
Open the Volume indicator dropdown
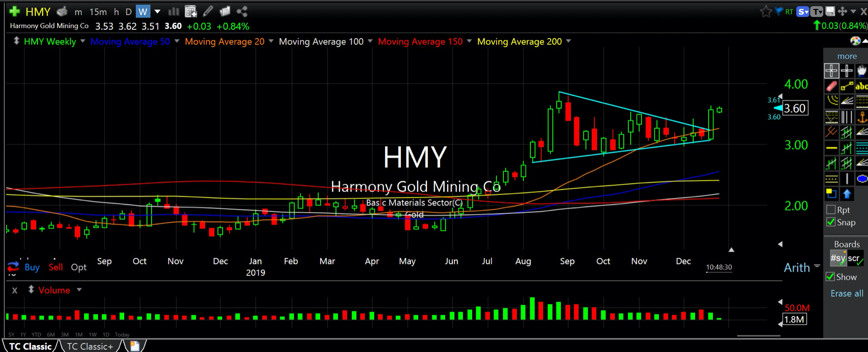(x=79, y=290)
